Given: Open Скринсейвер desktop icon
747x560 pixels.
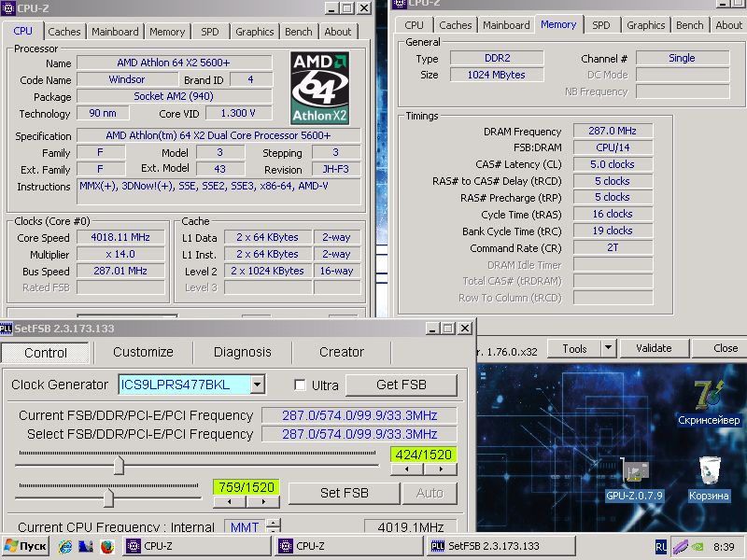Looking at the screenshot, I should pos(709,403).
